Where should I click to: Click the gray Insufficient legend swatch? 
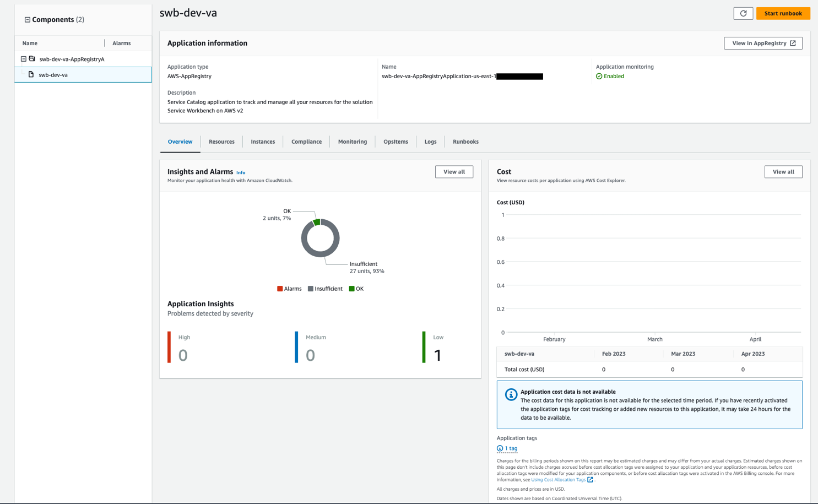pos(311,289)
